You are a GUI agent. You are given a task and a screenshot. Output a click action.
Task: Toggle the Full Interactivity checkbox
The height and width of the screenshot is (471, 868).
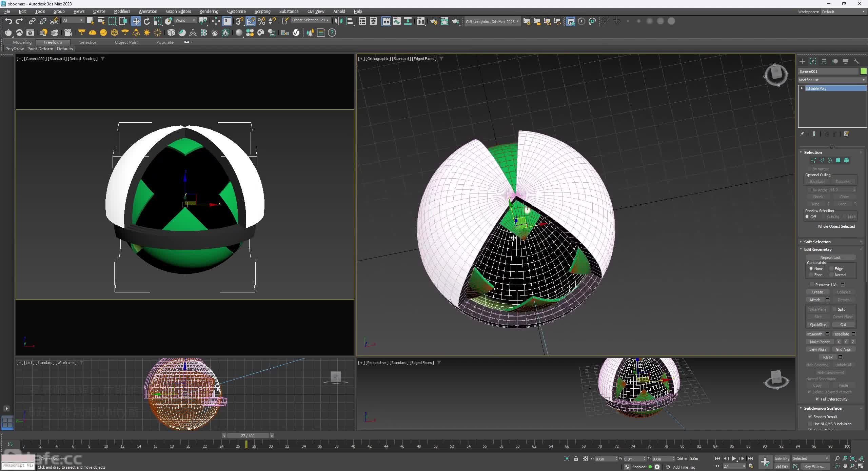tap(817, 399)
